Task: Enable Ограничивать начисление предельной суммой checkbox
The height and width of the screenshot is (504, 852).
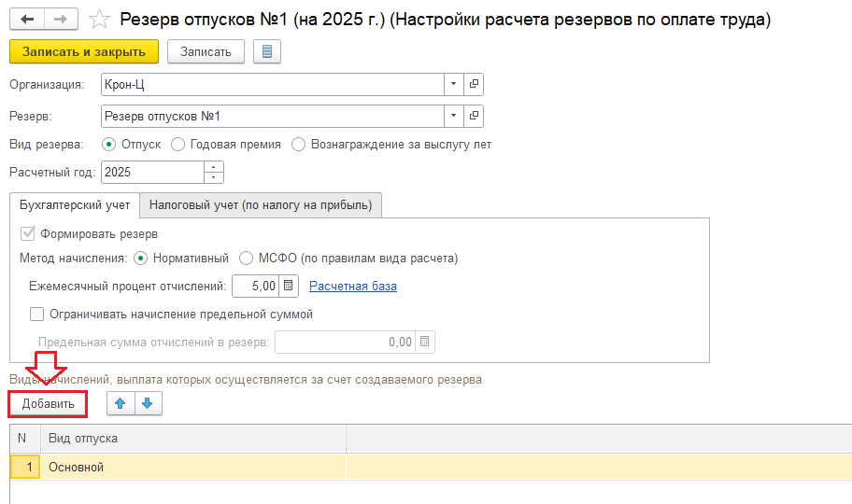Action: click(37, 315)
